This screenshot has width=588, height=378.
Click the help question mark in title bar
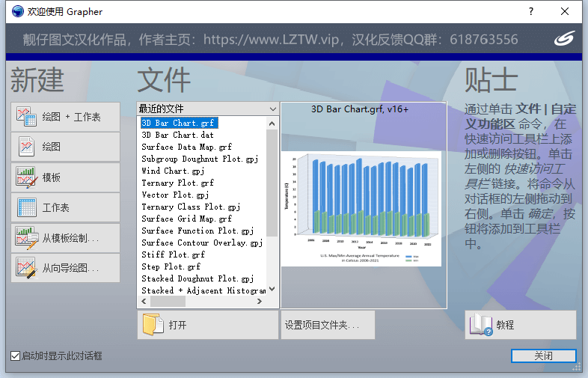(x=531, y=12)
